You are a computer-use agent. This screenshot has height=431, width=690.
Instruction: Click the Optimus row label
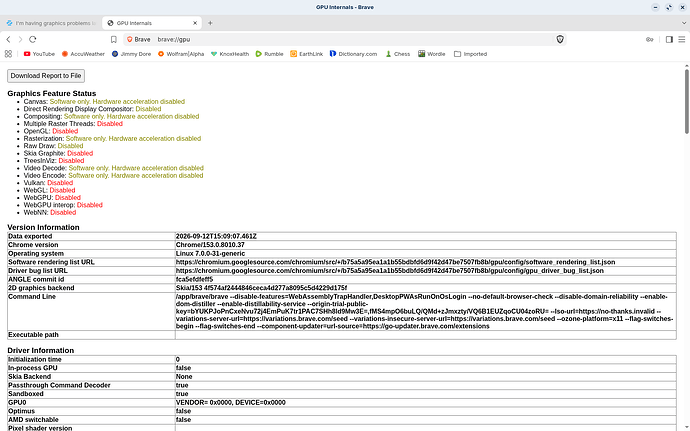coord(21,411)
